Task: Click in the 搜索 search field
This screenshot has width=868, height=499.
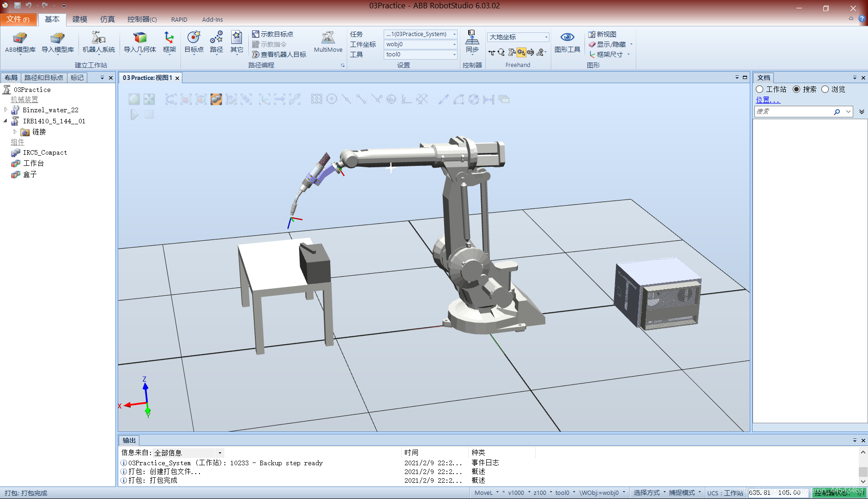Action: click(793, 111)
